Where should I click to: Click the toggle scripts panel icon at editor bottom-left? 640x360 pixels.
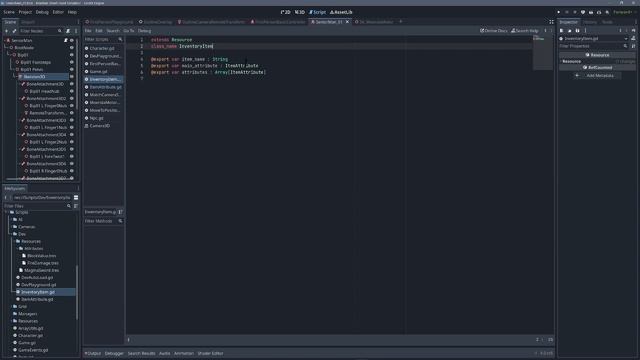[x=129, y=340]
